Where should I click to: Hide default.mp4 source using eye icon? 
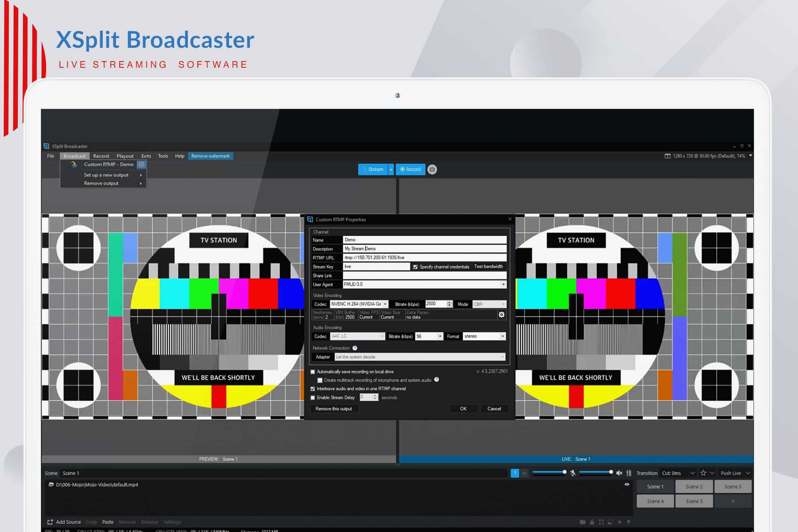click(627, 485)
